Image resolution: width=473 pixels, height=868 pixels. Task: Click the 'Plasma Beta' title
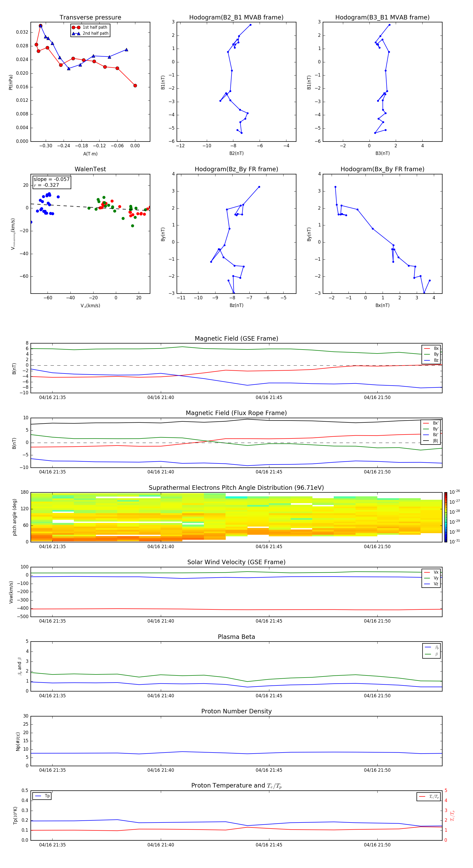click(x=236, y=637)
